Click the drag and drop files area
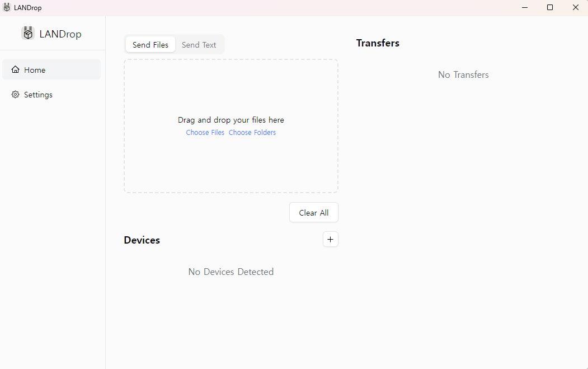 click(231, 126)
